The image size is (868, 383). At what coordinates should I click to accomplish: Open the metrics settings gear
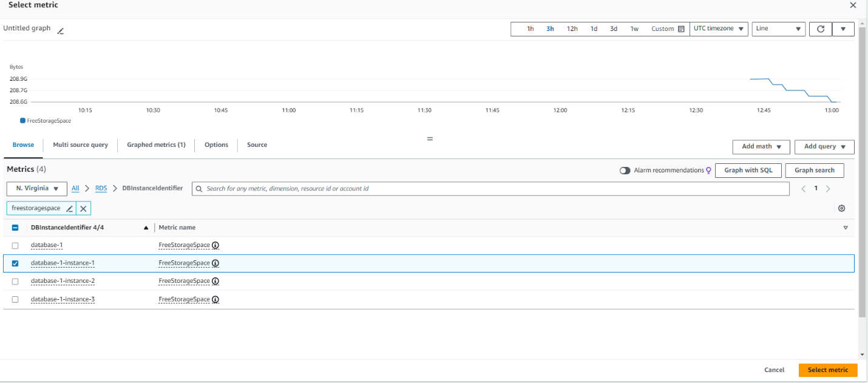(841, 208)
